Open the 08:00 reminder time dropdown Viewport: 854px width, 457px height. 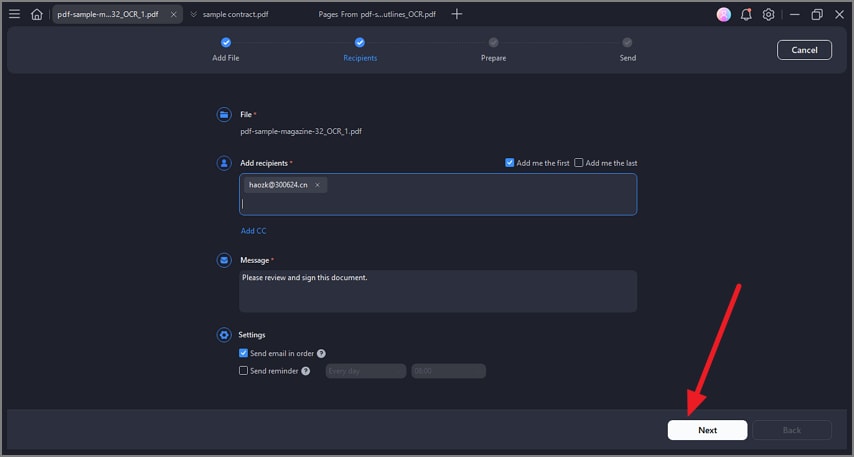[x=447, y=371]
